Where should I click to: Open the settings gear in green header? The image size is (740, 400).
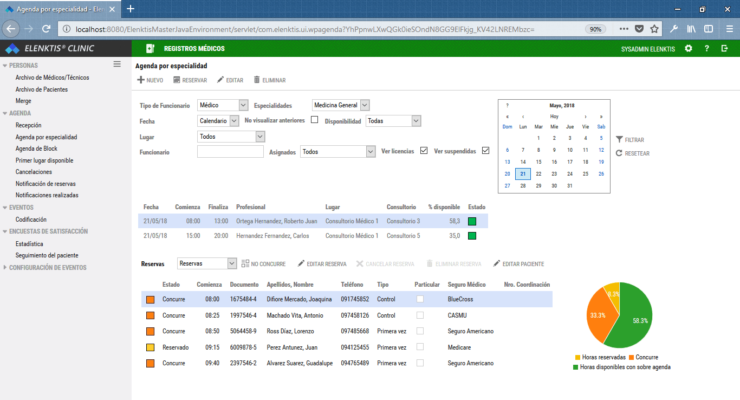click(x=688, y=48)
